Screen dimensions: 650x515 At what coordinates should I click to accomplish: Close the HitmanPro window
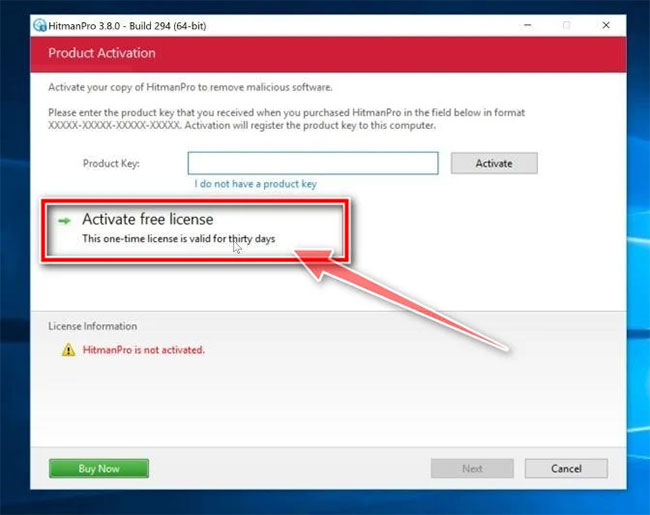pos(606,25)
